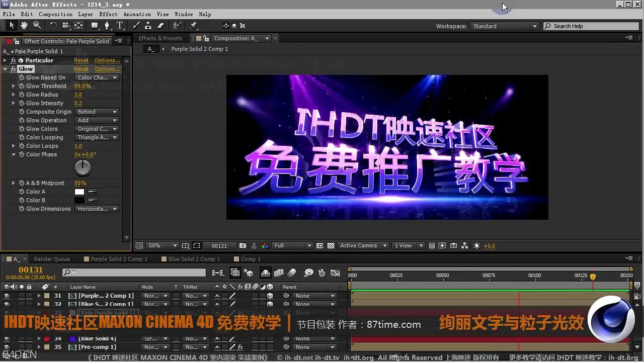Select the Brush tool

[x=136, y=25]
